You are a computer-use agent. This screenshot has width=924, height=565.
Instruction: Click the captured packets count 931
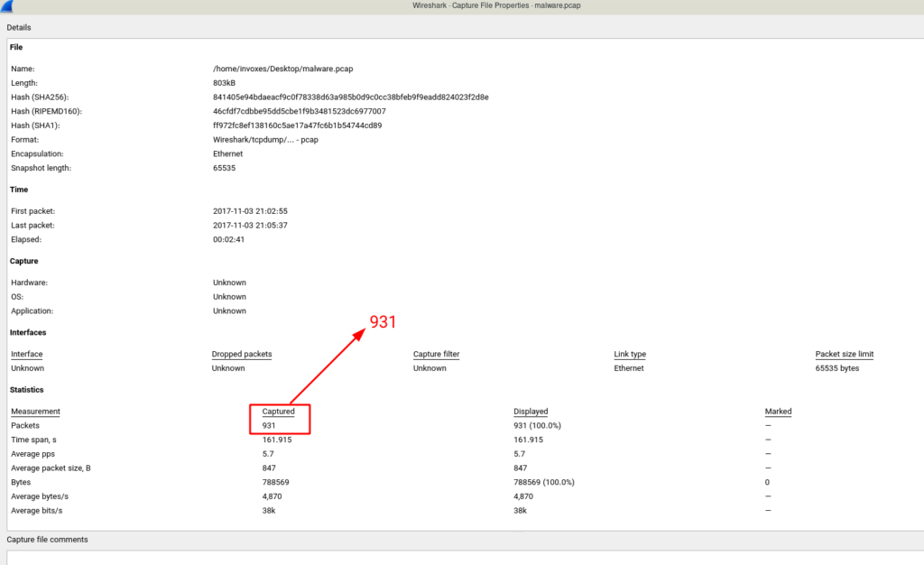269,425
